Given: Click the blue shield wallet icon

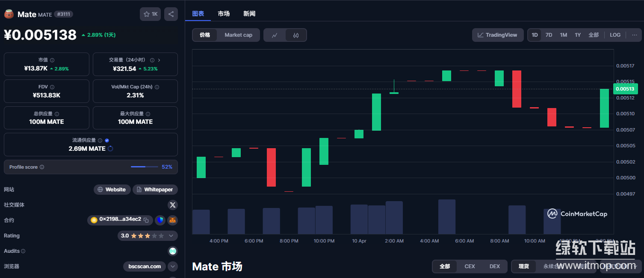Looking at the screenshot, I should coord(160,220).
